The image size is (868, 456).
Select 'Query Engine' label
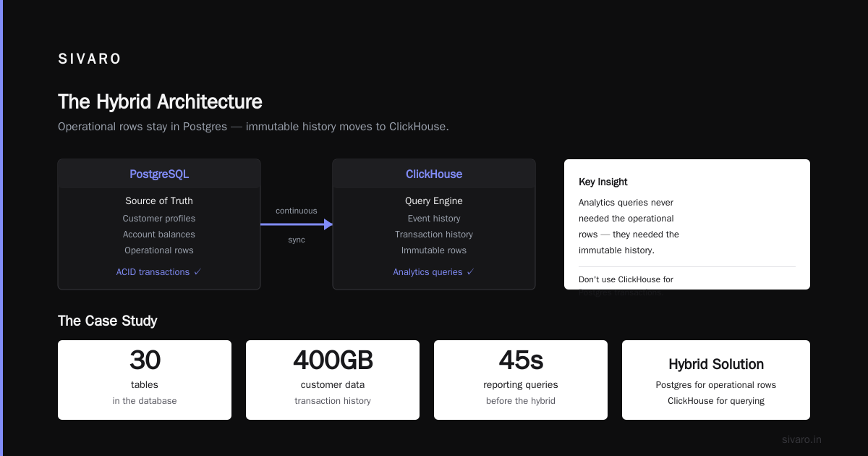(x=434, y=201)
